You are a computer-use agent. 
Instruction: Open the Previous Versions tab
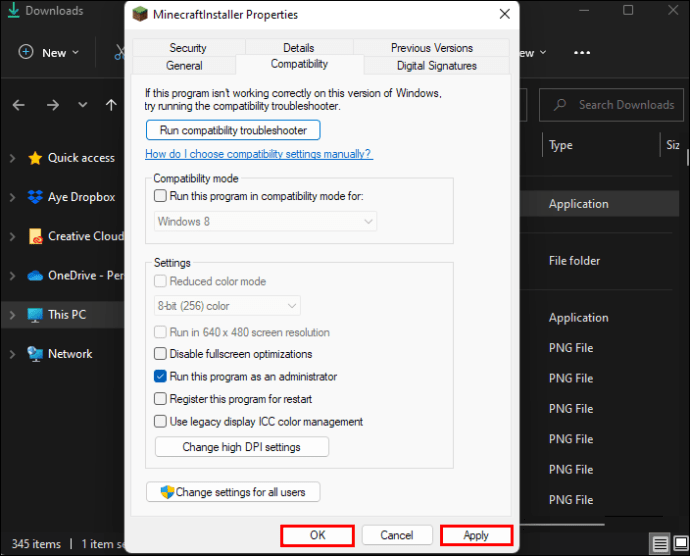click(432, 48)
